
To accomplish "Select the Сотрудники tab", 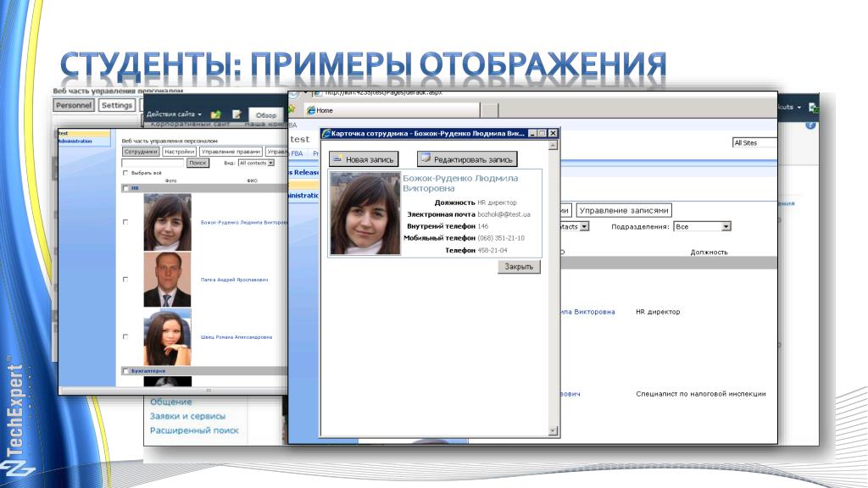I will pos(141,152).
